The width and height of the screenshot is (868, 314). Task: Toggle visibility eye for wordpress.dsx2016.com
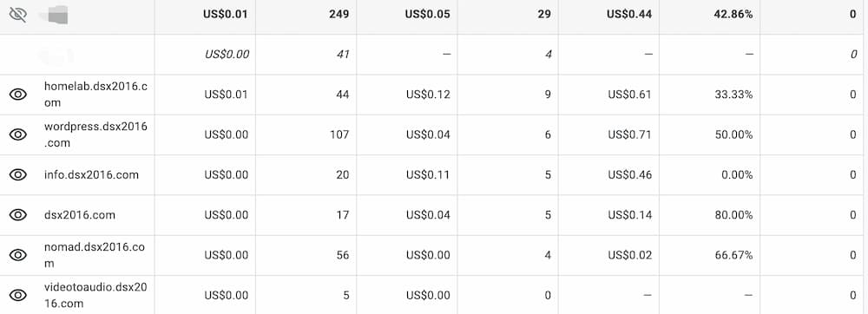pos(18,134)
